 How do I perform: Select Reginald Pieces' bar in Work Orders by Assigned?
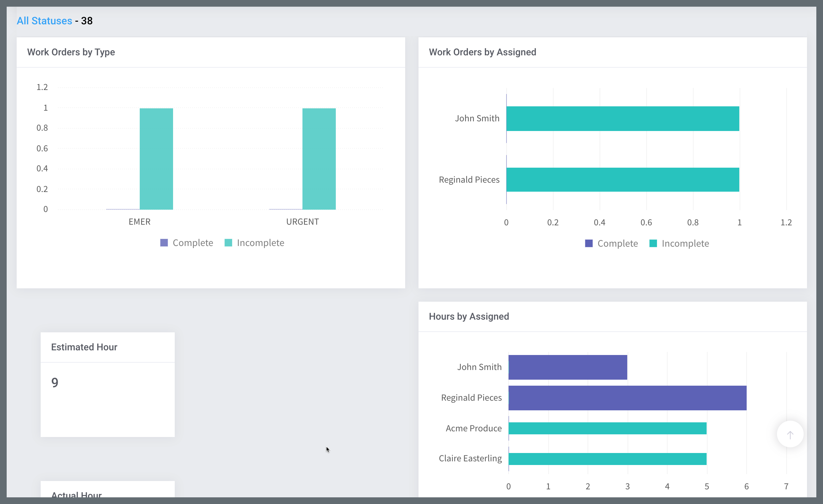click(622, 180)
